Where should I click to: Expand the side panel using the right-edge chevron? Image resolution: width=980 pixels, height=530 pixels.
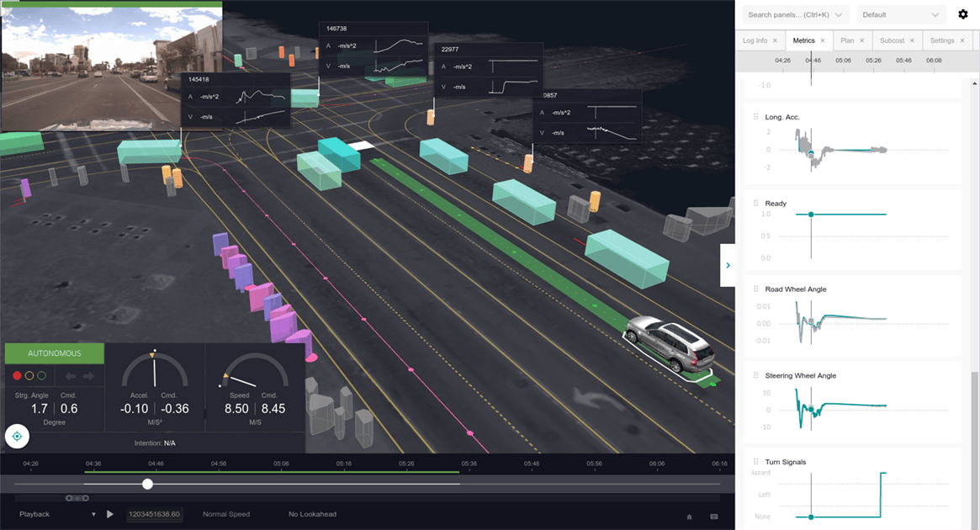[x=728, y=265]
